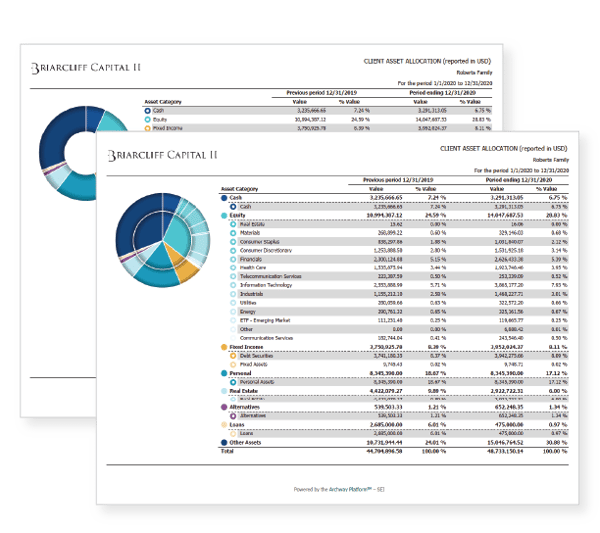
Task: Click the bold Personal category marker
Action: pyautogui.click(x=224, y=373)
